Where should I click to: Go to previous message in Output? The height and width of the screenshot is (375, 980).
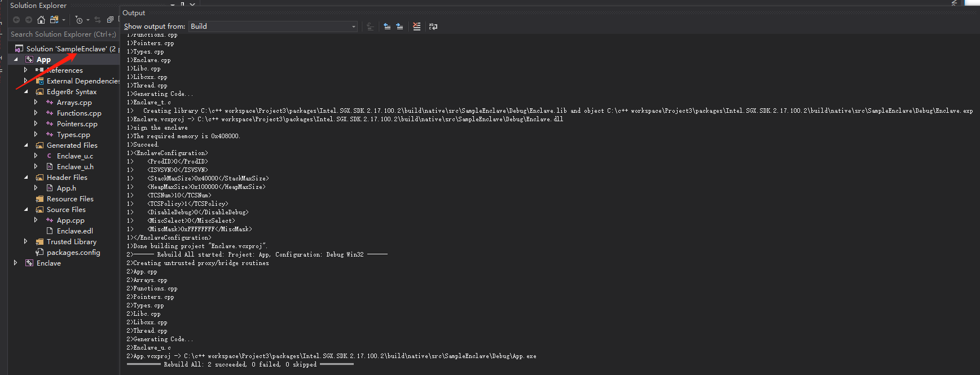[387, 27]
